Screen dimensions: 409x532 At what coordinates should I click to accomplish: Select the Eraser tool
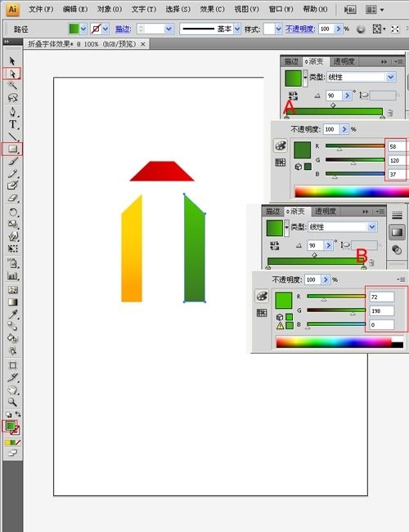(x=12, y=198)
